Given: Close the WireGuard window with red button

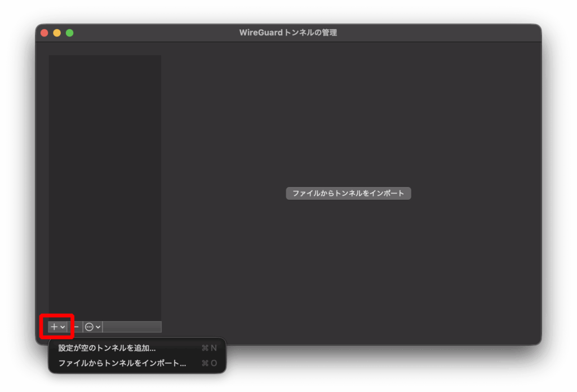Looking at the screenshot, I should 45,33.
